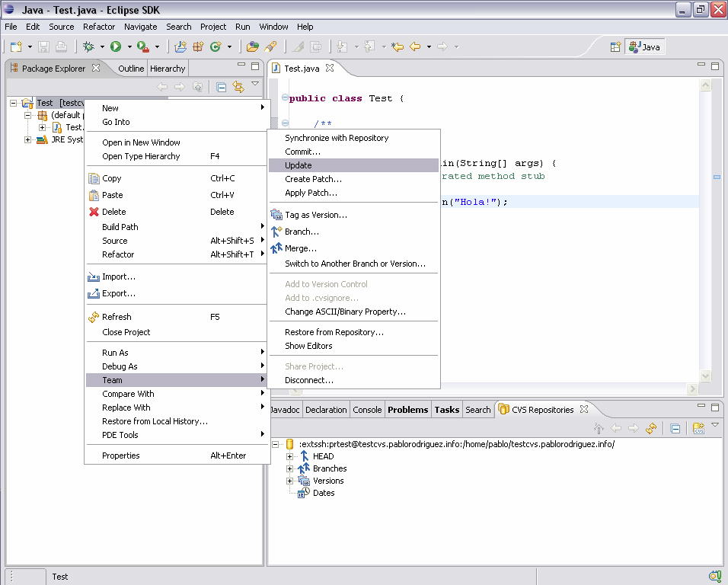Click the External Tools toolbar icon
This screenshot has height=585, width=728.
[143, 46]
